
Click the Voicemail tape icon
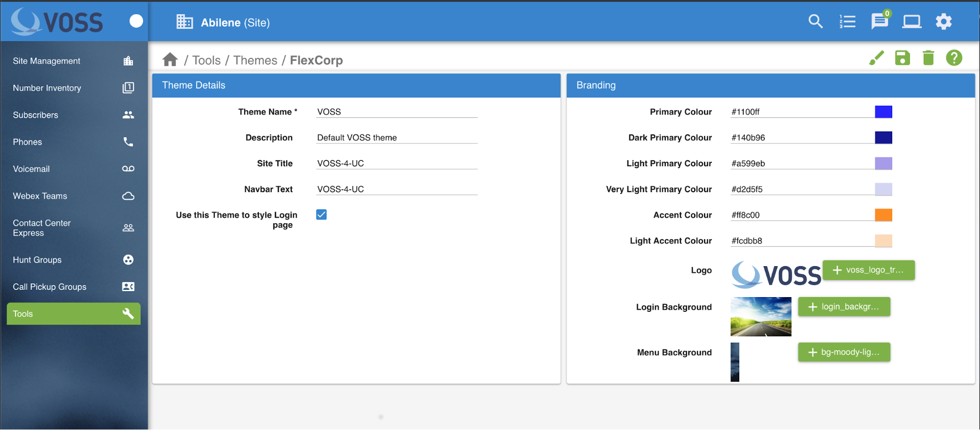click(128, 169)
